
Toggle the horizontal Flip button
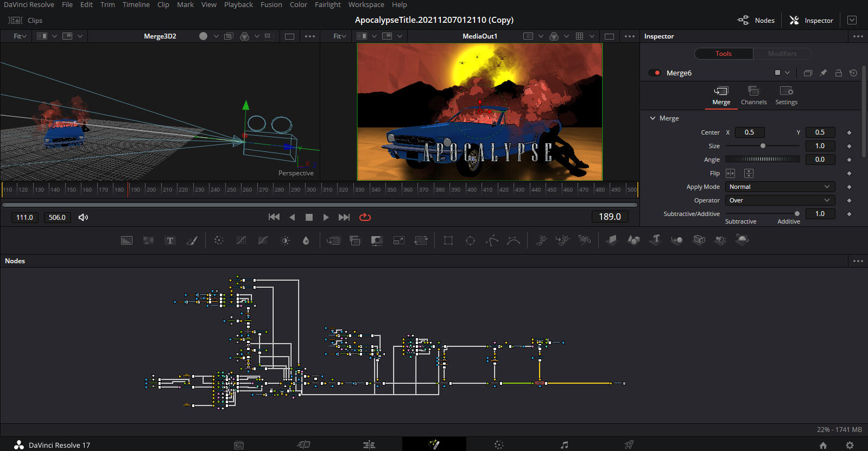730,173
